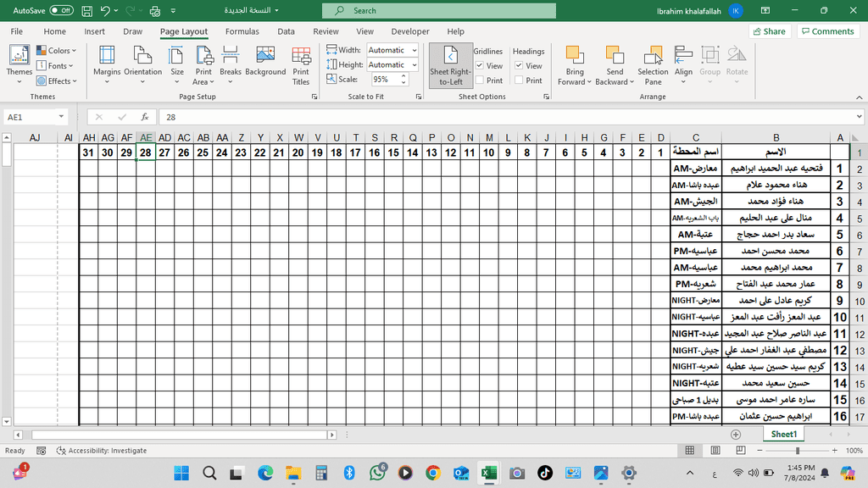
Task: Open the theme Colors dropdown
Action: coord(57,51)
